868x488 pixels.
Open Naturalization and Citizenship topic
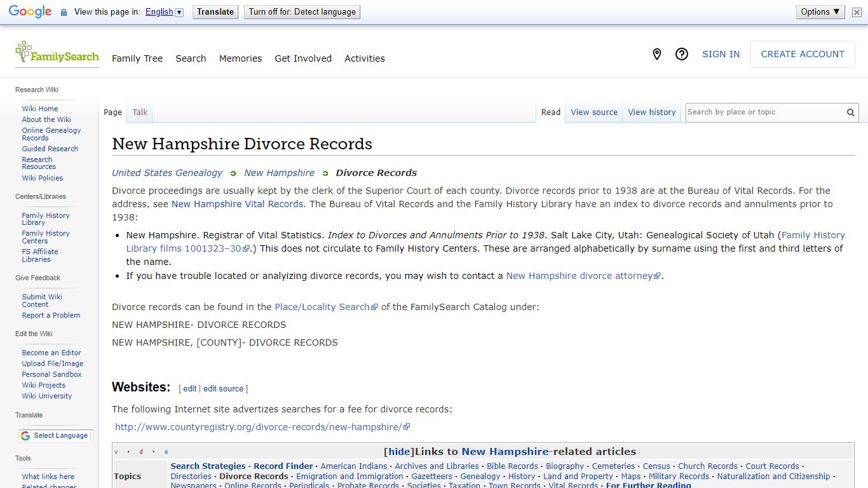pyautogui.click(x=773, y=477)
